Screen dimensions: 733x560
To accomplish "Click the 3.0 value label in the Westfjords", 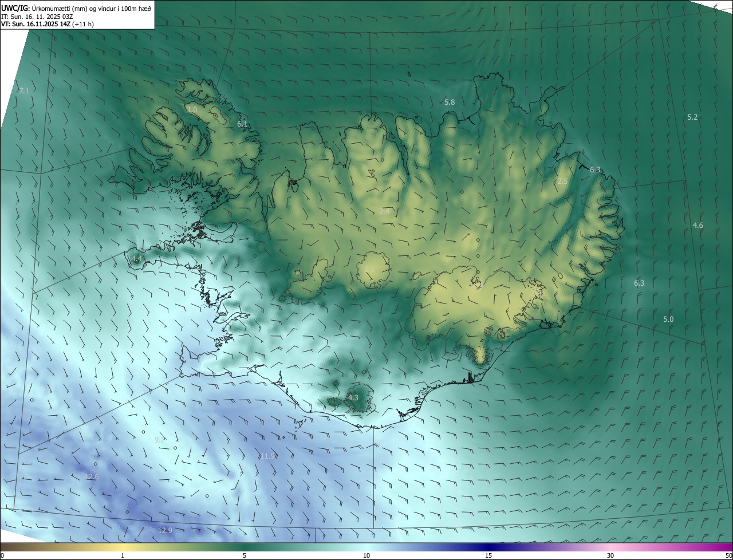I will pyautogui.click(x=192, y=109).
